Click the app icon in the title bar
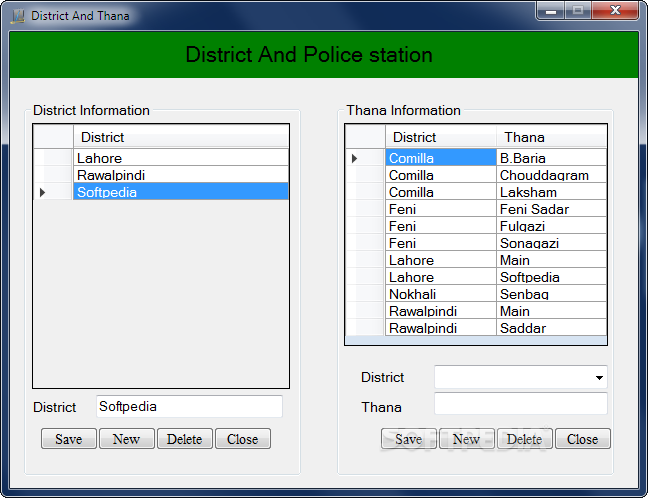The image size is (648, 498). [17, 16]
